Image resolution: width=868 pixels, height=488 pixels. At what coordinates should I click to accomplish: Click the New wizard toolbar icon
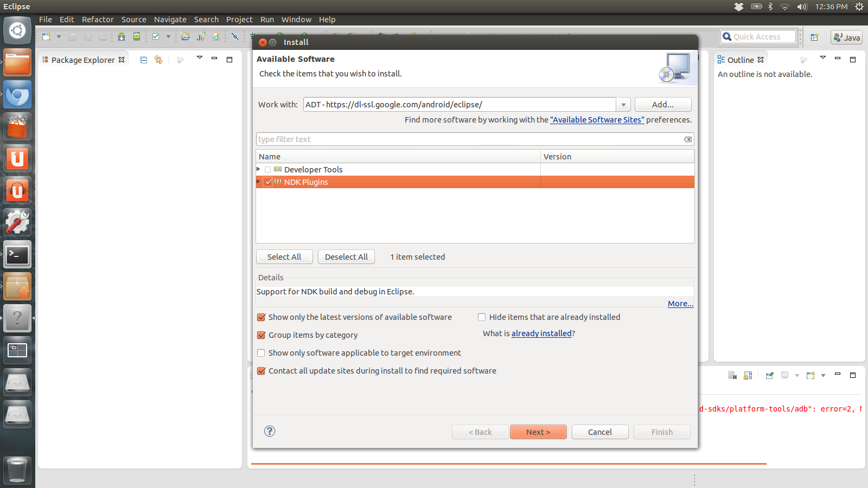(x=46, y=37)
